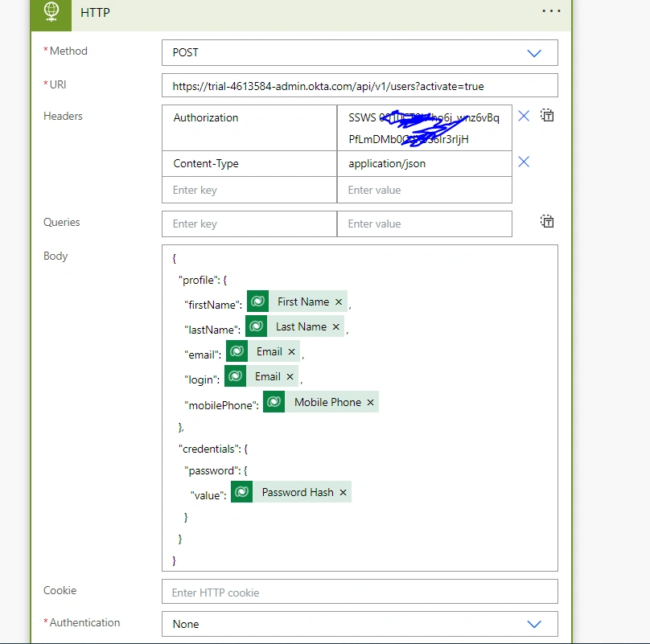
Task: Click the Method dropdown chevron arrow
Action: (534, 53)
